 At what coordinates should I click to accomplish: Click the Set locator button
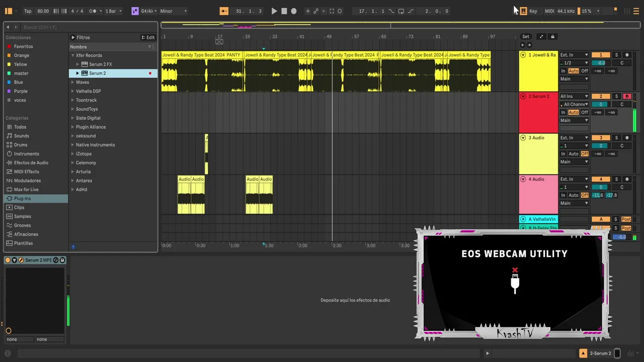(x=525, y=37)
